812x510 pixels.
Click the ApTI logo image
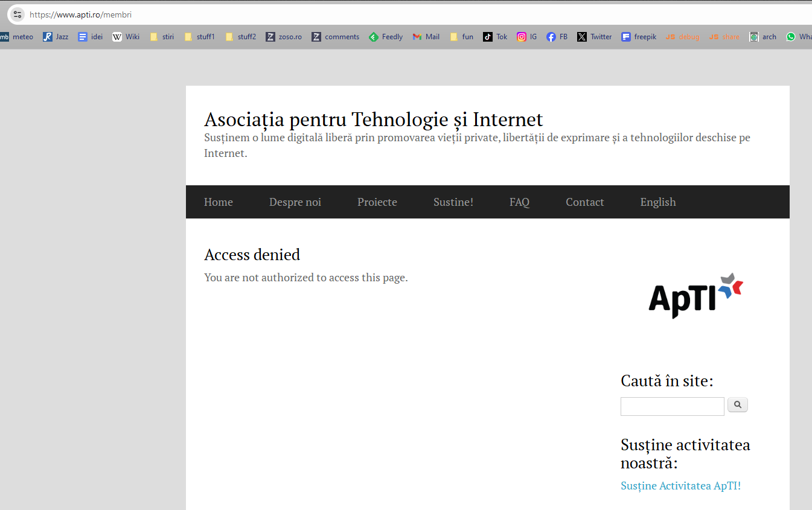[x=695, y=295]
